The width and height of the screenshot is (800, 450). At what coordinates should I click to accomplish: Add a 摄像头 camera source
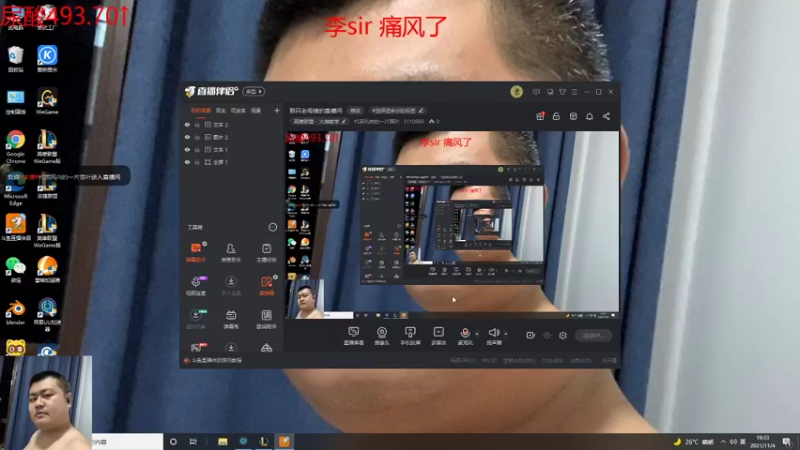382,336
